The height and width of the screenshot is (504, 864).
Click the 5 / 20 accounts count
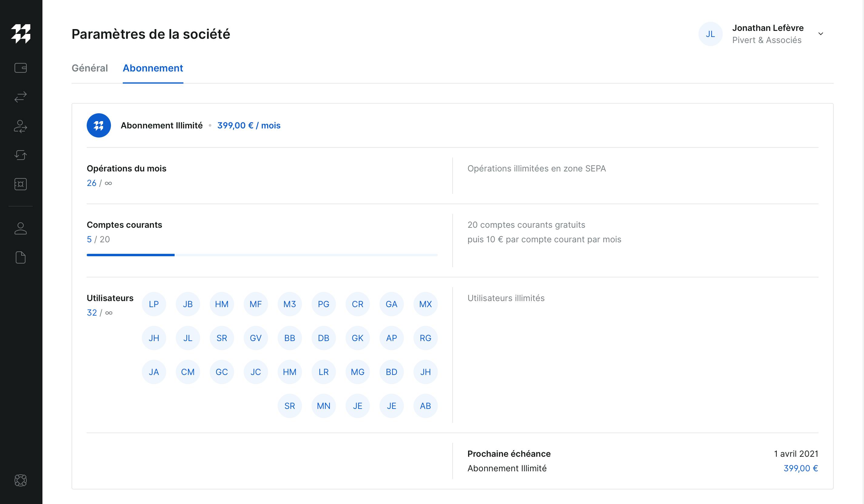click(x=99, y=239)
